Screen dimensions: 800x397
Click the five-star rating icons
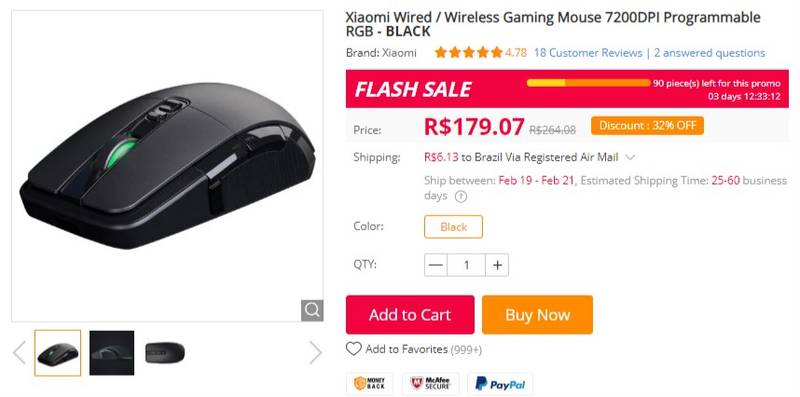point(468,53)
